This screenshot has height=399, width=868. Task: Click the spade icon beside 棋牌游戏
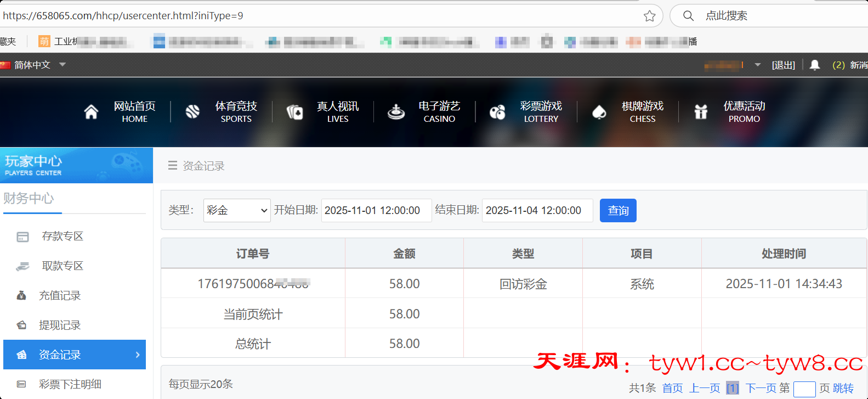(x=599, y=112)
